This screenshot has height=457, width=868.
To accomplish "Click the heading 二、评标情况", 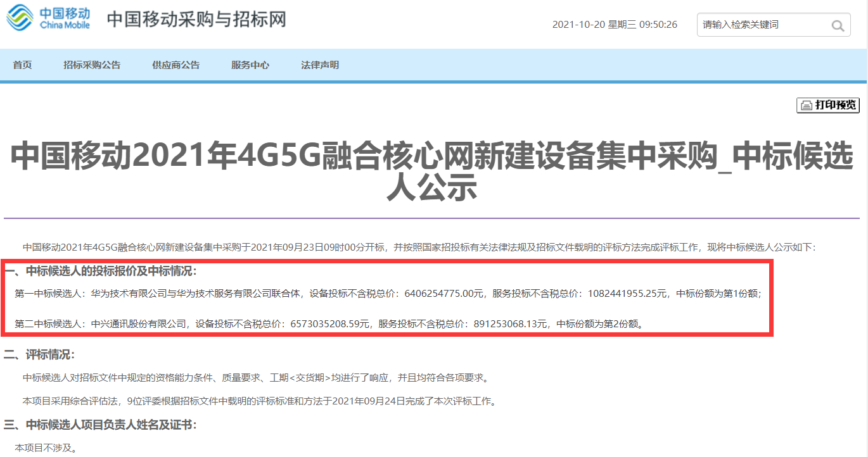I will pos(39,354).
